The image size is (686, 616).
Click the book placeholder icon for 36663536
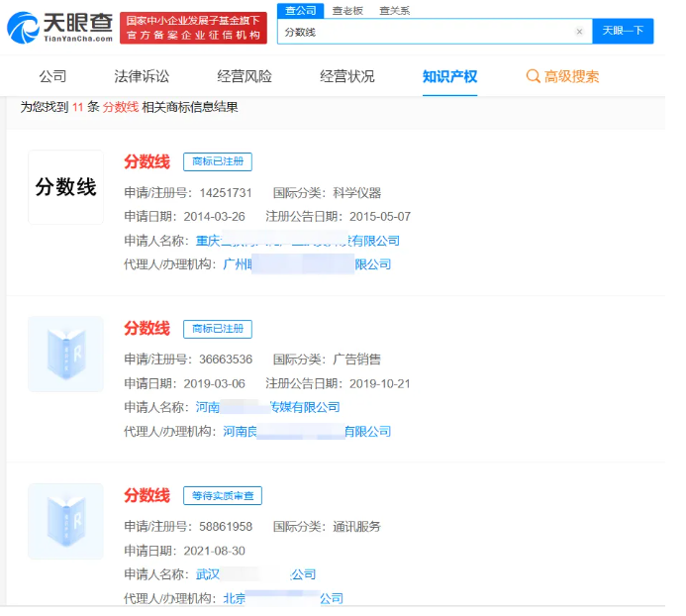(65, 354)
